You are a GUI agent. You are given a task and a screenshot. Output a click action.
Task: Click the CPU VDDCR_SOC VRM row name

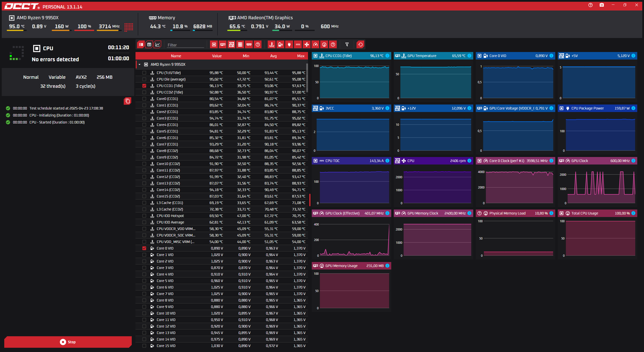pos(176,235)
